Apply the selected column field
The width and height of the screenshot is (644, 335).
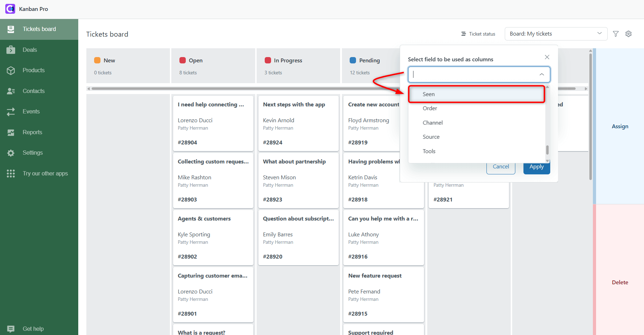point(536,167)
